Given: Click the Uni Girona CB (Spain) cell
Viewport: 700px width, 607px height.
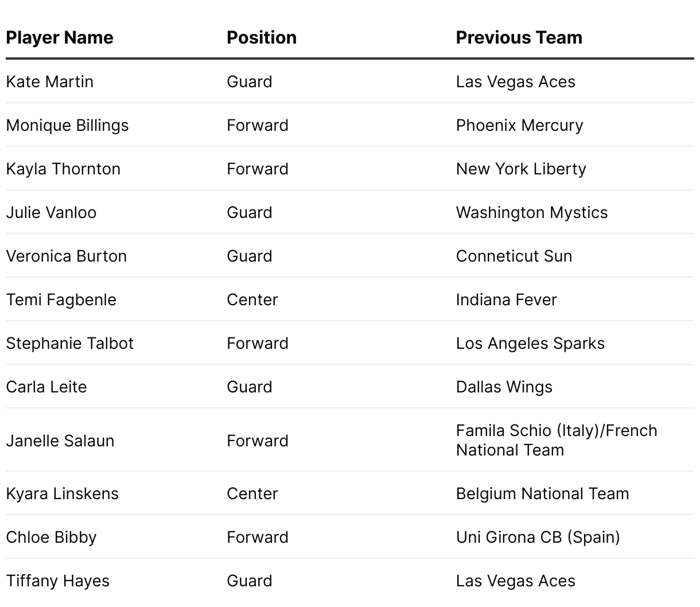Looking at the screenshot, I should 538,537.
